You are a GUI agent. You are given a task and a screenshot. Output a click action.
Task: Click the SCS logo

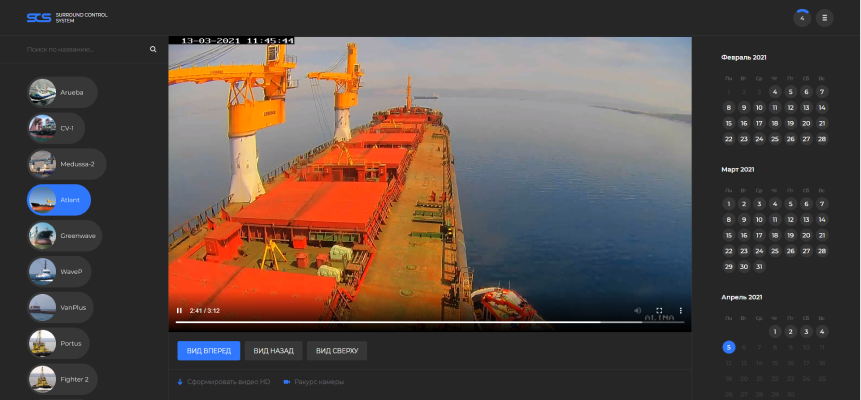coord(38,17)
